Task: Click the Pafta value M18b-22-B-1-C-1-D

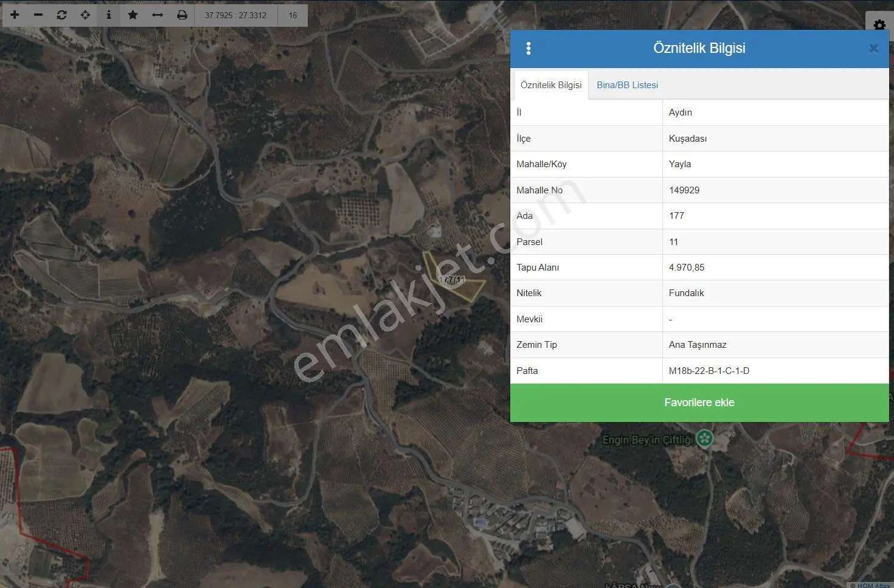Action: [x=709, y=371]
